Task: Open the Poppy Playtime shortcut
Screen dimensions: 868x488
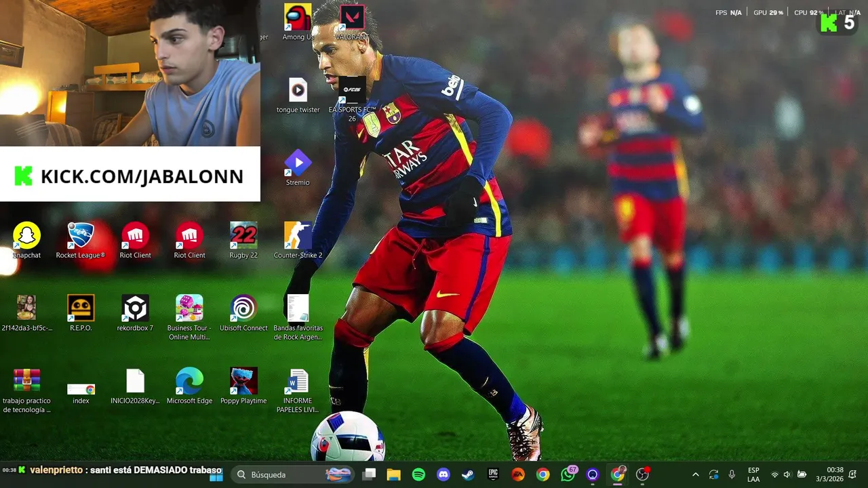Action: point(243,386)
